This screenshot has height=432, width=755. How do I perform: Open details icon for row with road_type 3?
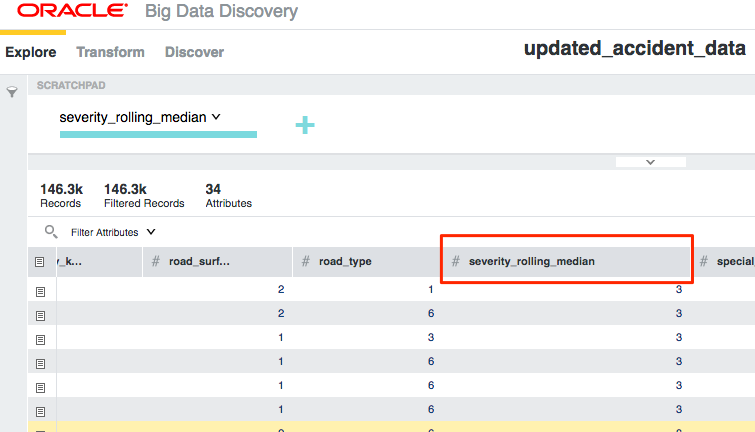click(x=40, y=340)
